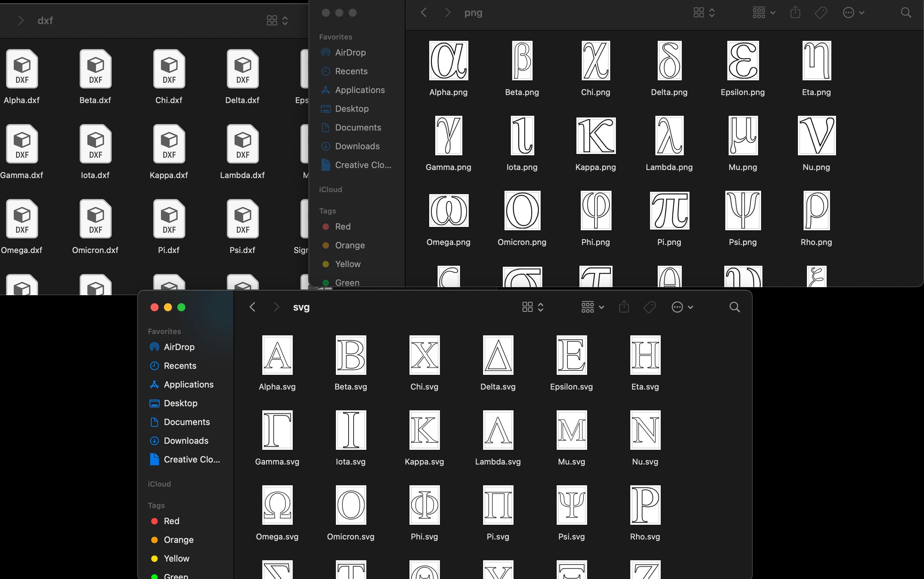The image size is (924, 579).
Task: Go forward in the svg window
Action: click(x=276, y=307)
